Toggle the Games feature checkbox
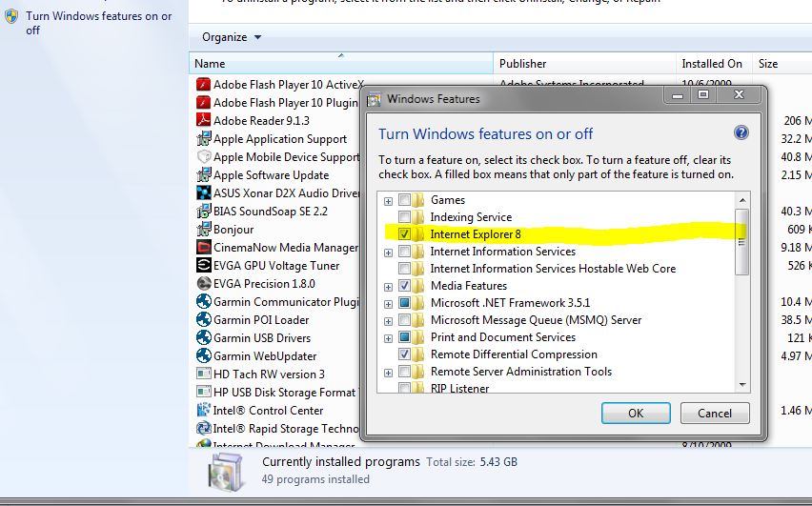The height and width of the screenshot is (506, 812). (x=404, y=200)
